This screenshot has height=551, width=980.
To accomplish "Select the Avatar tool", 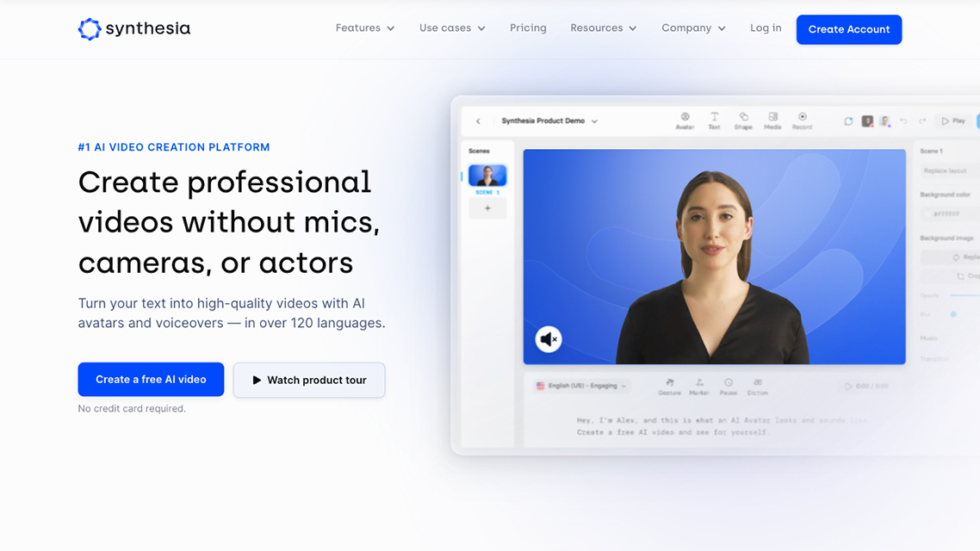I will [x=685, y=121].
